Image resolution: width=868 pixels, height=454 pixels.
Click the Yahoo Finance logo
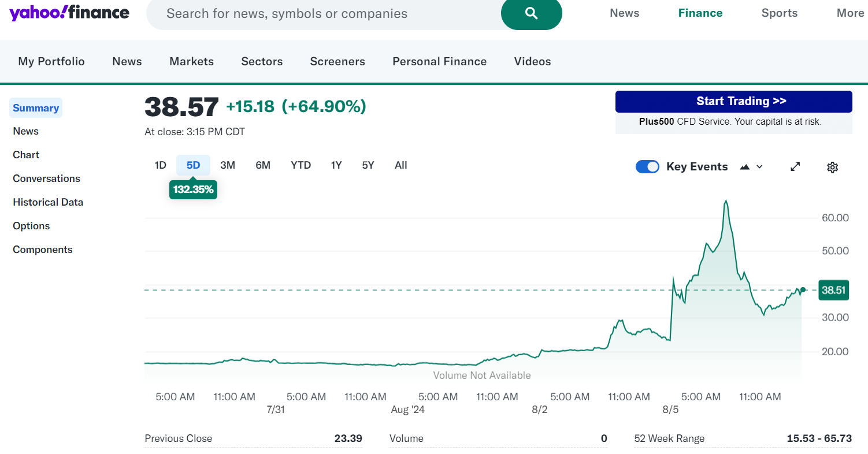pos(69,13)
